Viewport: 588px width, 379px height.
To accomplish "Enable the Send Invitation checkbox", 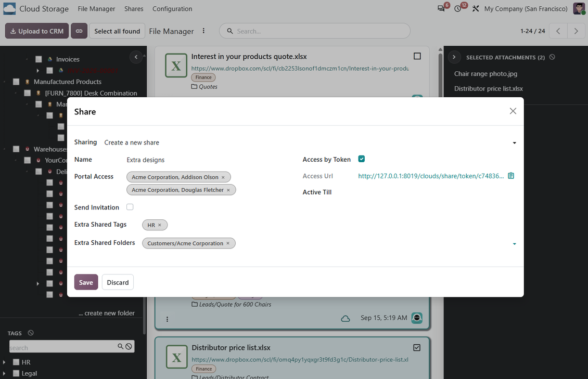I will tap(130, 207).
